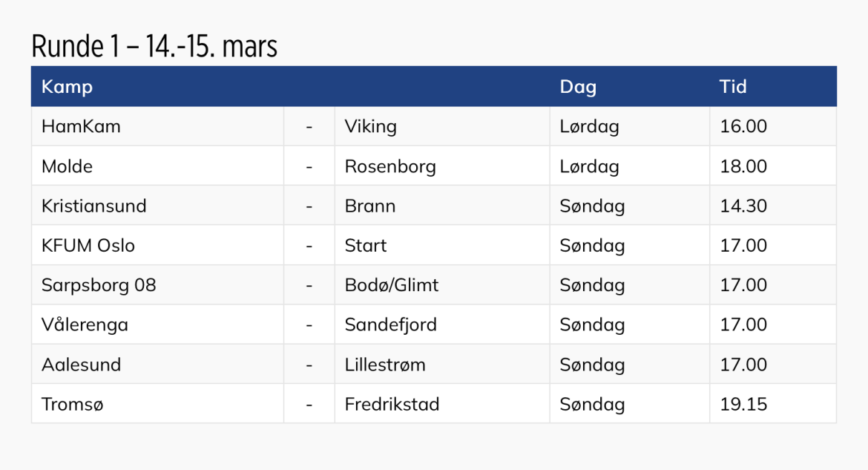The height and width of the screenshot is (470, 868).
Task: Select the Molde home team cell
Action: (68, 166)
